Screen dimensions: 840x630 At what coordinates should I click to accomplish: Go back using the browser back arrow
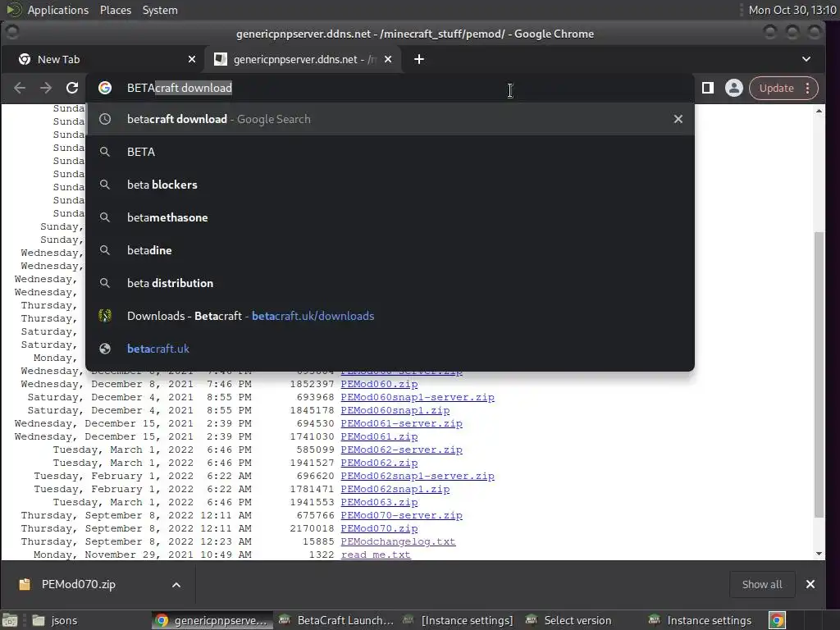(20, 88)
